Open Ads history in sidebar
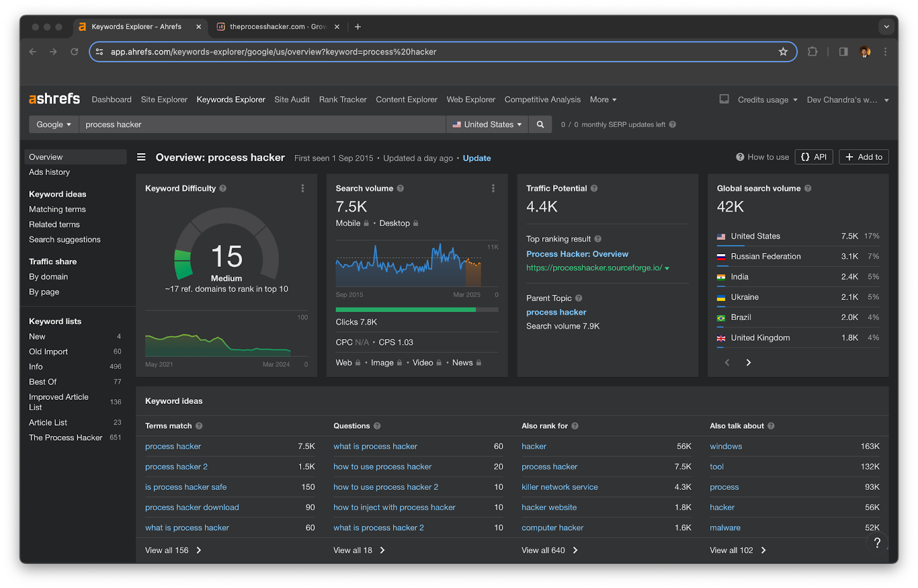This screenshot has height=588, width=918. (x=49, y=172)
